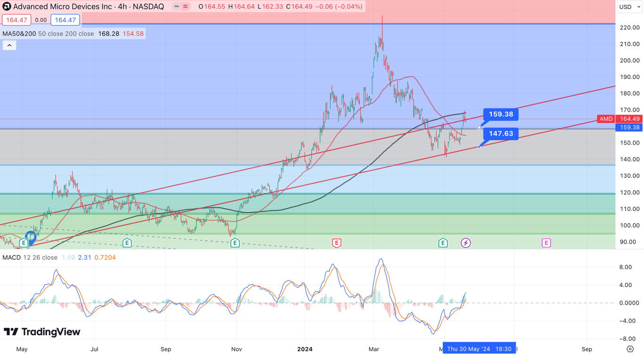The height and width of the screenshot is (355, 644).
Task: Click the MACD signal value 0.7204
Action: click(105, 258)
